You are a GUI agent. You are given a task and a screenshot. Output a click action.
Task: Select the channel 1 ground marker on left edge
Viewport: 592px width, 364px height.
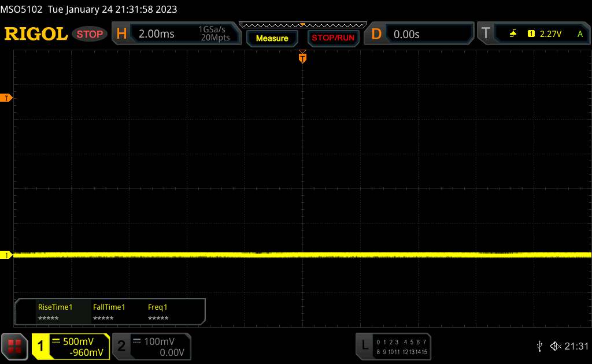point(7,255)
